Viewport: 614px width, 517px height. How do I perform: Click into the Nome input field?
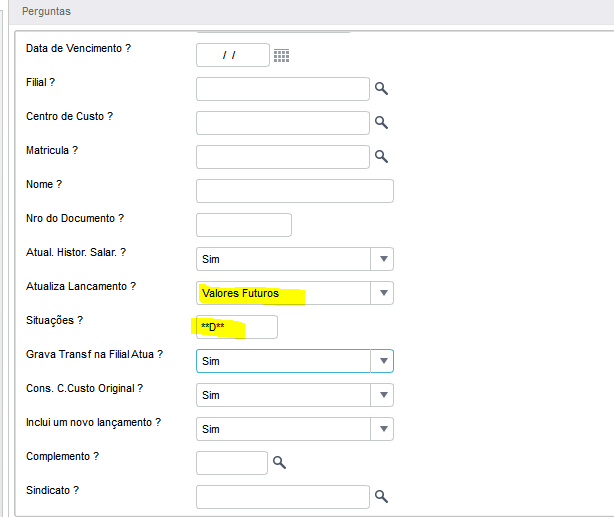295,191
